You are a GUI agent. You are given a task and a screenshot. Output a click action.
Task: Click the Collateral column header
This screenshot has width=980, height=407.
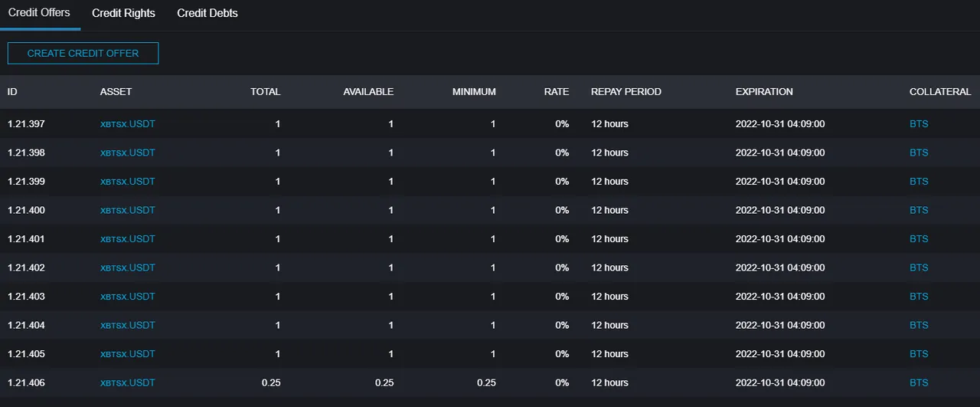[940, 91]
